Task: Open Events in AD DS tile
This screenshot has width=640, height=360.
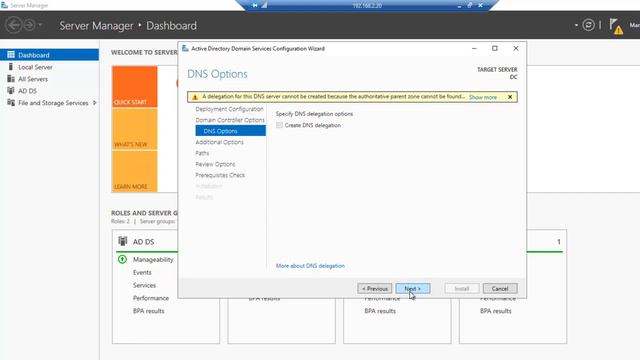Action: click(x=142, y=272)
